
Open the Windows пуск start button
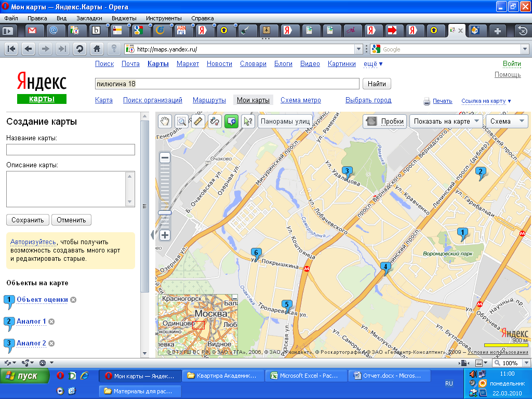click(x=25, y=376)
